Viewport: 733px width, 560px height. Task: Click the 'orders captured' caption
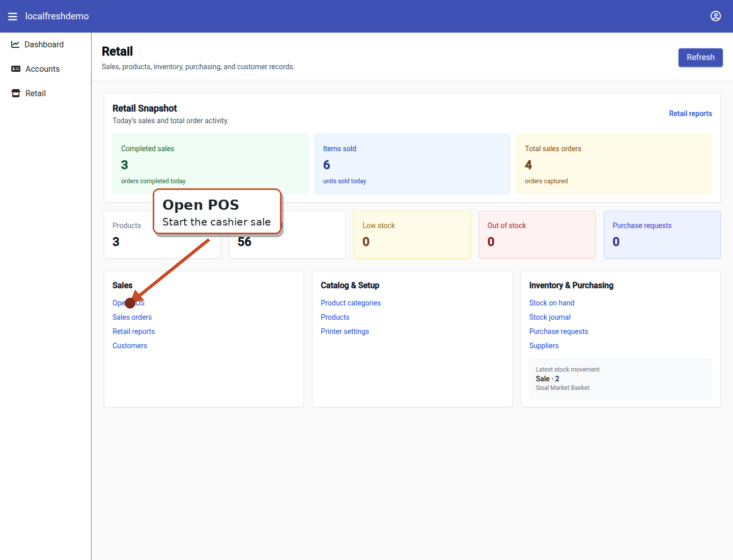546,181
